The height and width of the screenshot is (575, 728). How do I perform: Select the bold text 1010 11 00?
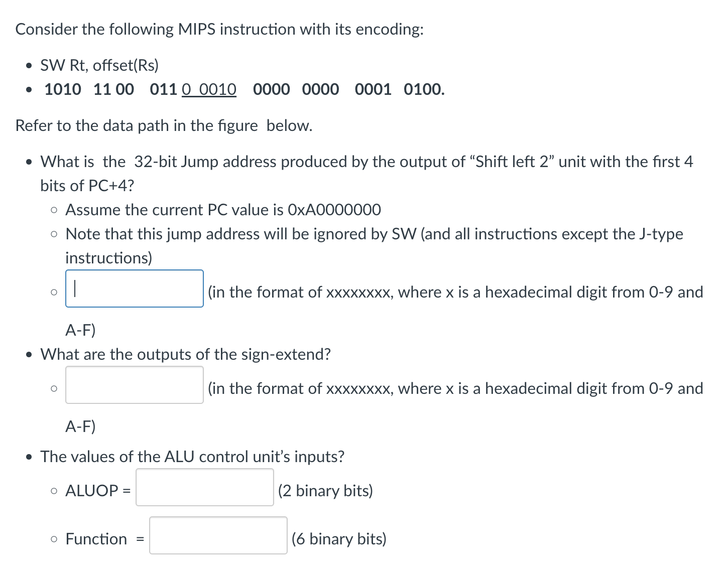[88, 89]
